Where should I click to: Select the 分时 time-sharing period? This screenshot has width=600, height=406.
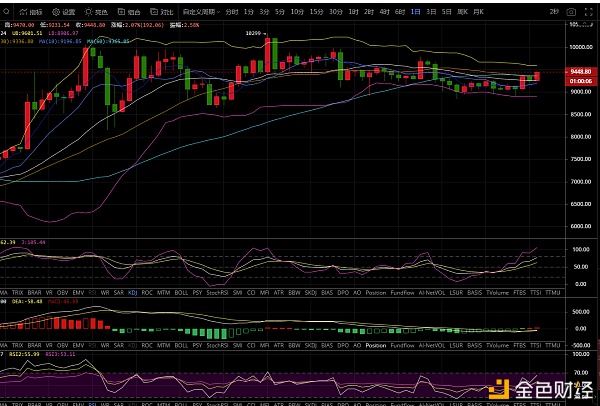[232, 12]
